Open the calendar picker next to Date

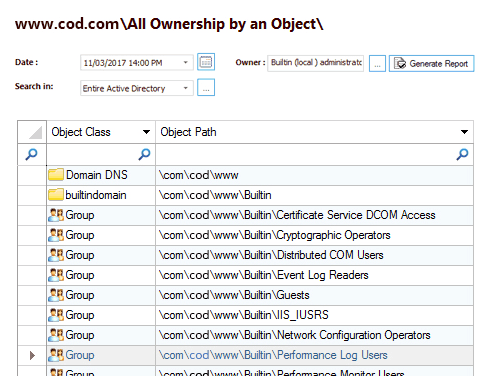click(206, 62)
